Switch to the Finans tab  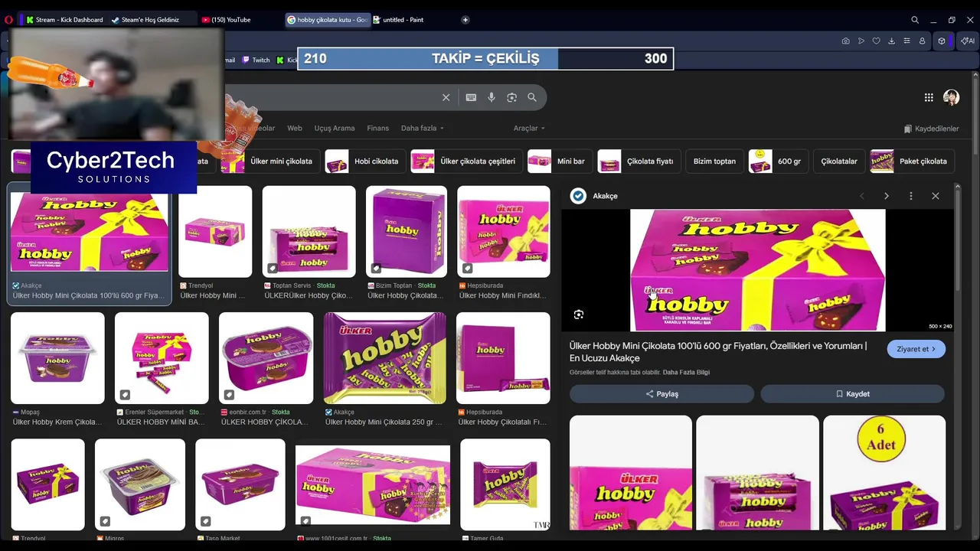point(377,128)
